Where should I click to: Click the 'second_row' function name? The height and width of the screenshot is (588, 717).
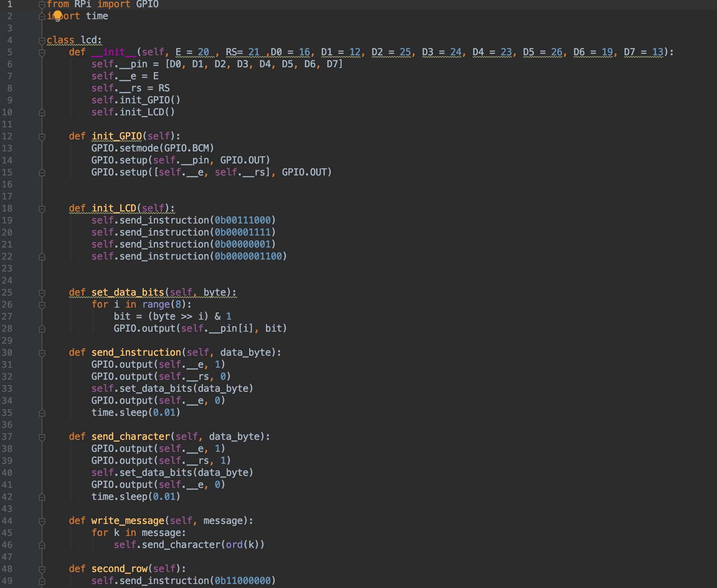119,569
